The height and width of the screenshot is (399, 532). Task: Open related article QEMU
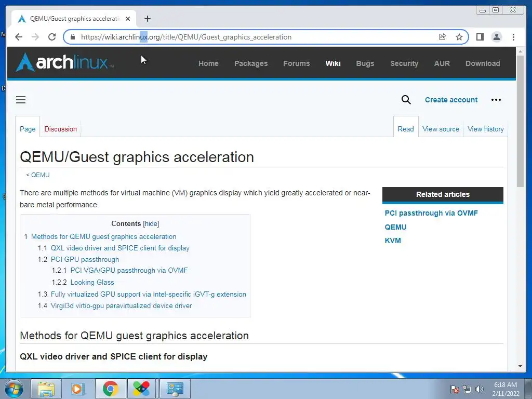pos(395,227)
